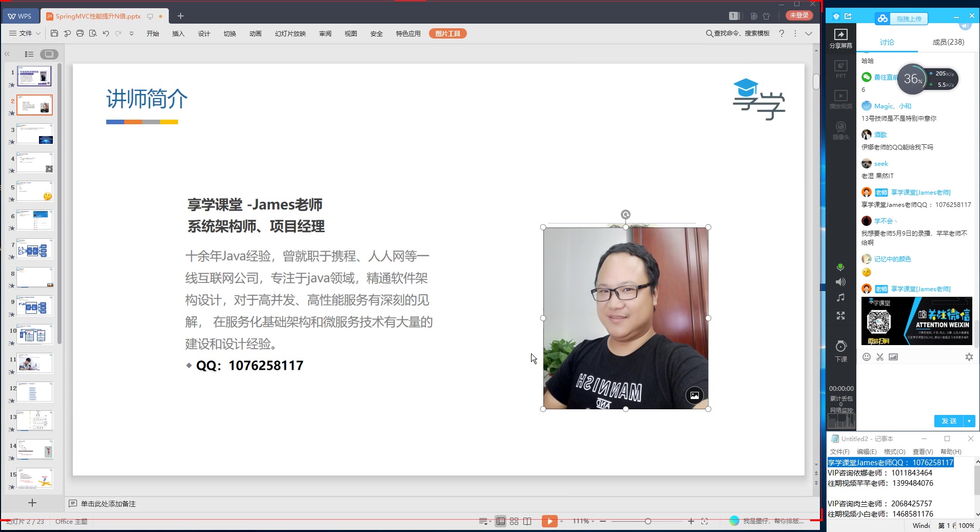Screen dimensions: 980x532
Task: Select slide 7 thumbnail
Action: [x=34, y=249]
